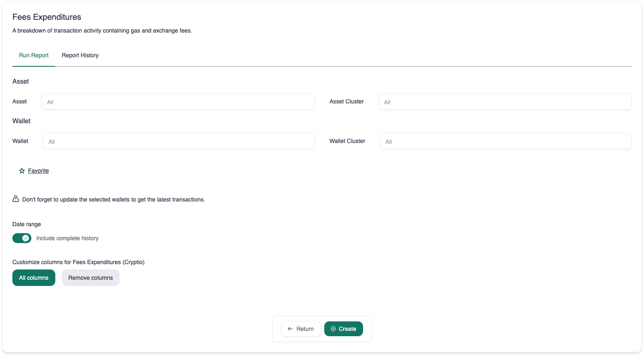Choose the All columns option

click(34, 278)
